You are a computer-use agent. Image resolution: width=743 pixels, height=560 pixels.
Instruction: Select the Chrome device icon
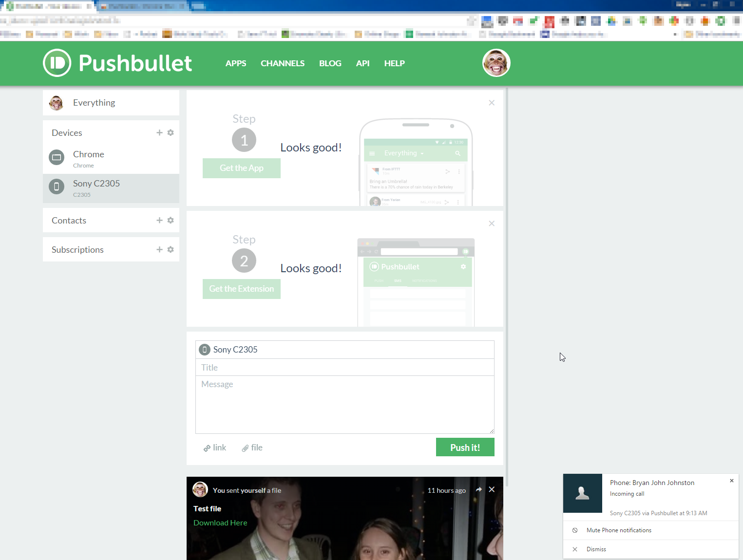57,157
